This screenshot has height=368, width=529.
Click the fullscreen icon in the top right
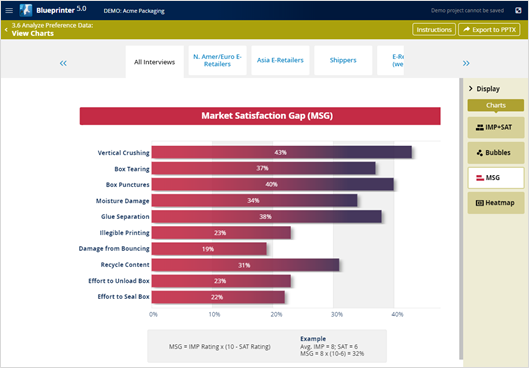click(x=518, y=10)
